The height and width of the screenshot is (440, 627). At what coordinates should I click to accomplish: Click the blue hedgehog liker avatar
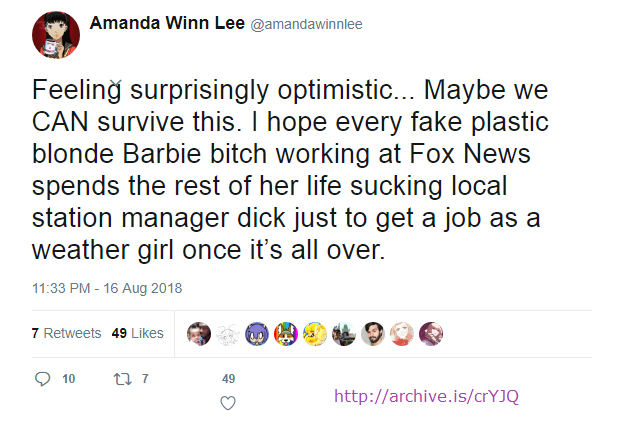[258, 333]
